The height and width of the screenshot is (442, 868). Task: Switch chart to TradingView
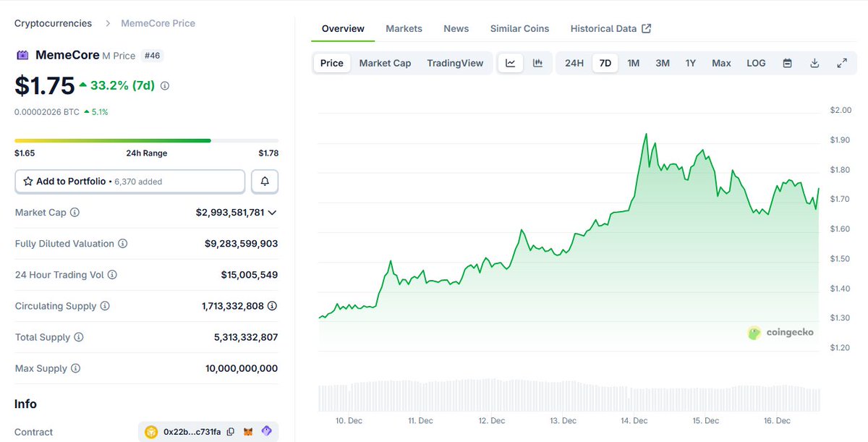point(455,63)
